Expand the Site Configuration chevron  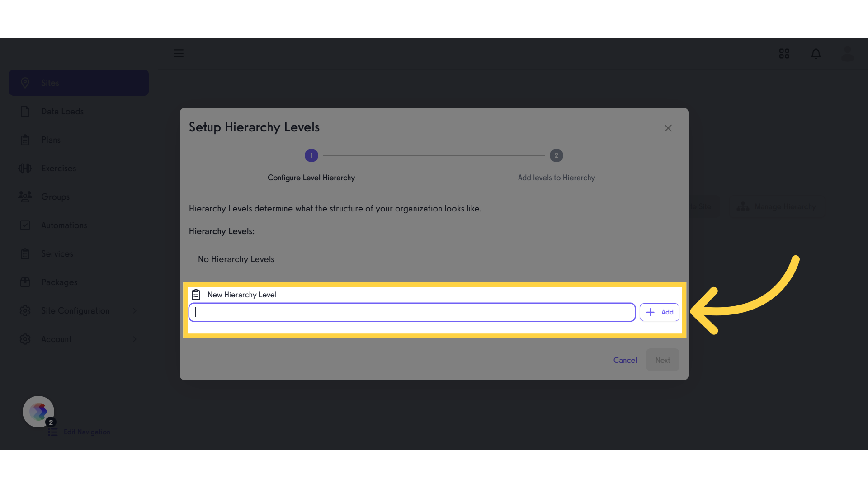[135, 310]
